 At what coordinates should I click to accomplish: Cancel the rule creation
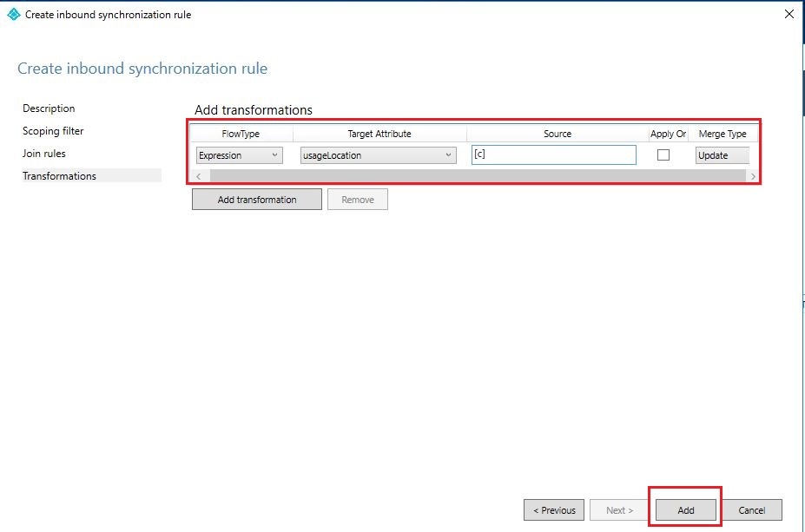click(x=752, y=510)
